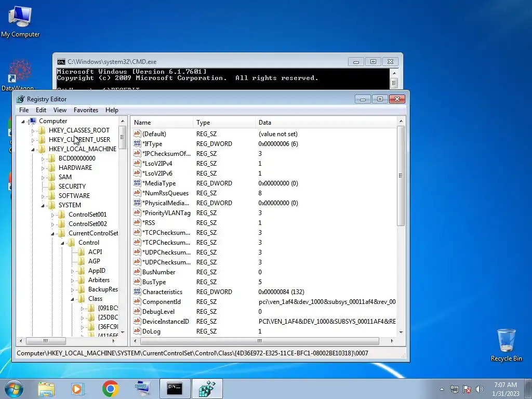Open the Help menu
532x399 pixels.
[112, 110]
